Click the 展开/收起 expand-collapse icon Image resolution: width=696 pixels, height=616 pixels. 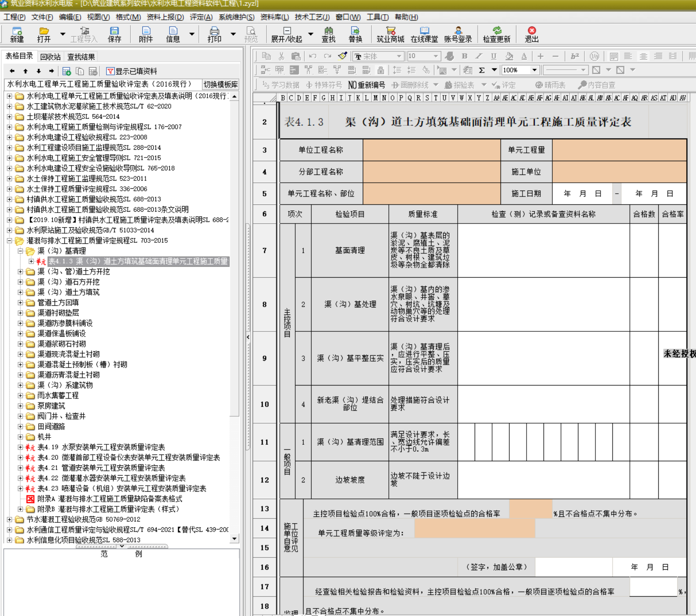tap(286, 34)
